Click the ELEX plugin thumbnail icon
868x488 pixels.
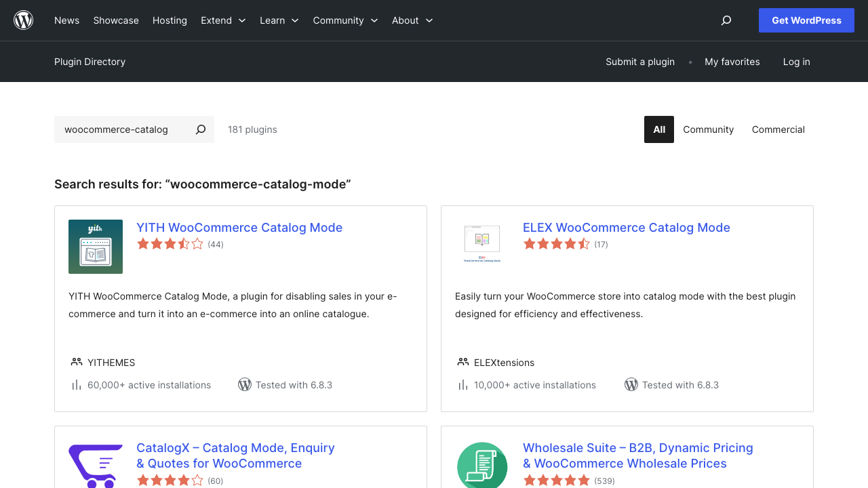coord(481,242)
